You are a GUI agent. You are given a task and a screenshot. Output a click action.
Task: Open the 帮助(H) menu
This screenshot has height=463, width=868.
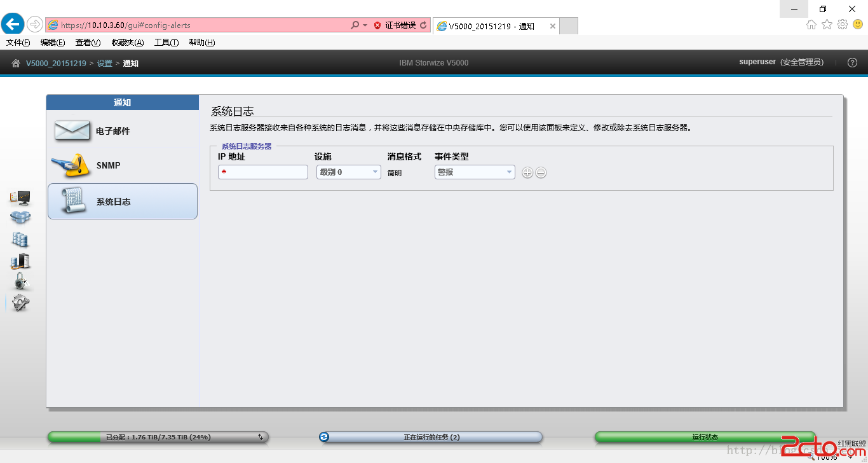click(x=202, y=43)
